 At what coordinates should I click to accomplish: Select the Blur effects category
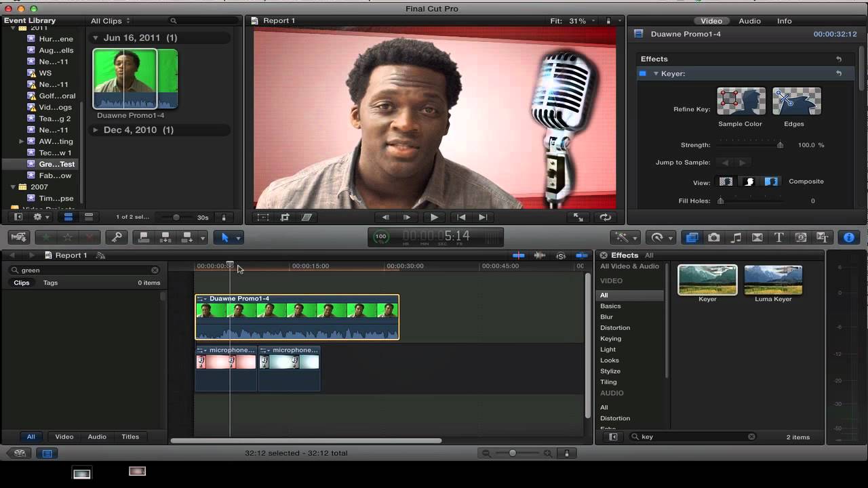(x=606, y=317)
